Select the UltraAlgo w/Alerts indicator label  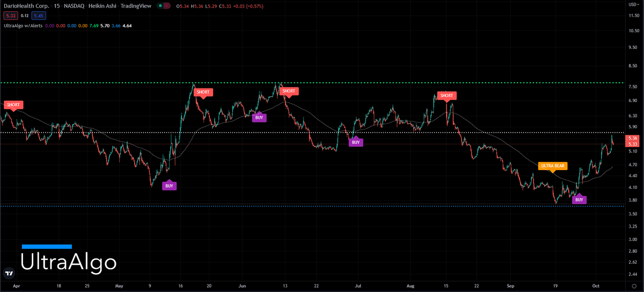point(23,25)
